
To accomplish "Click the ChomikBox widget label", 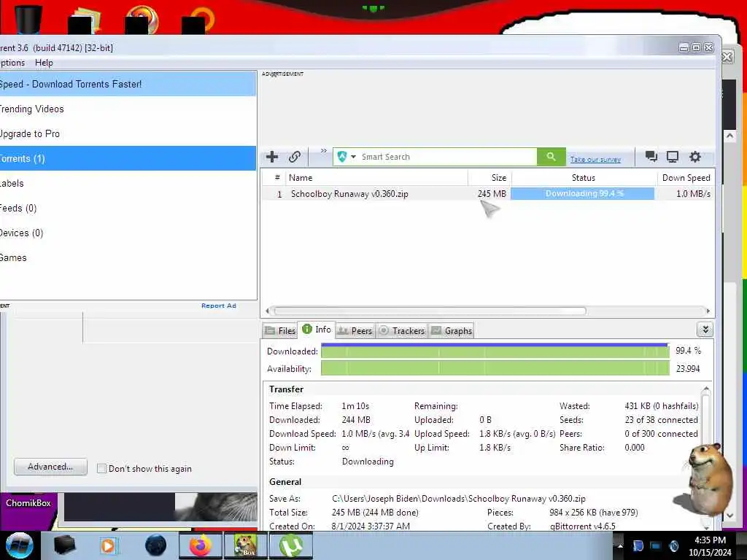I will coord(28,503).
